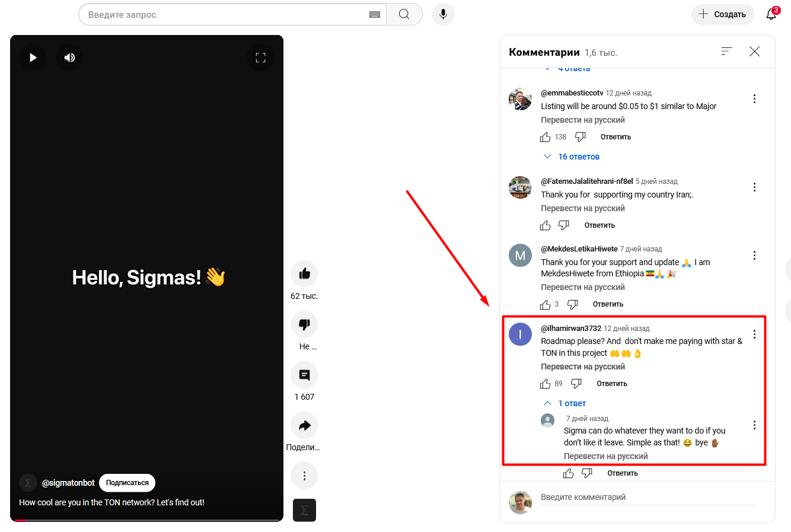
Task: Click the search magnifier button
Action: [x=404, y=14]
